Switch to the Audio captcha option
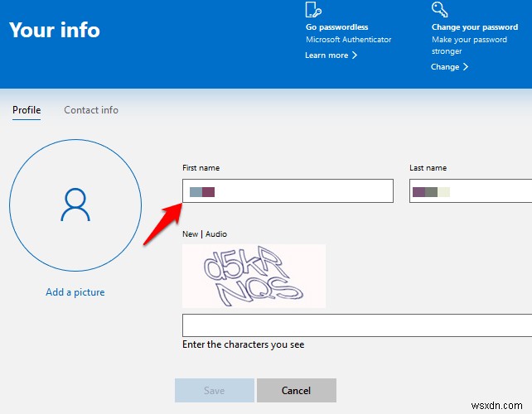The height and width of the screenshot is (414, 532). [x=216, y=234]
